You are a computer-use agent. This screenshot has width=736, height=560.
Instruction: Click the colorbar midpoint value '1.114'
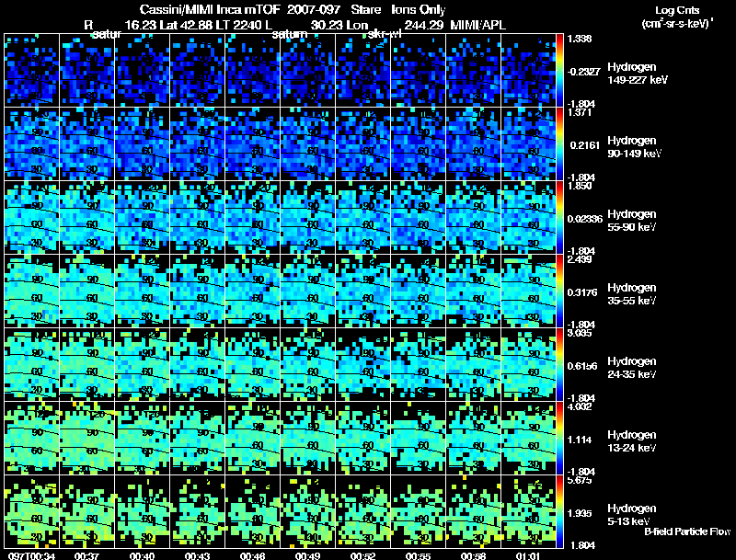pyautogui.click(x=581, y=440)
